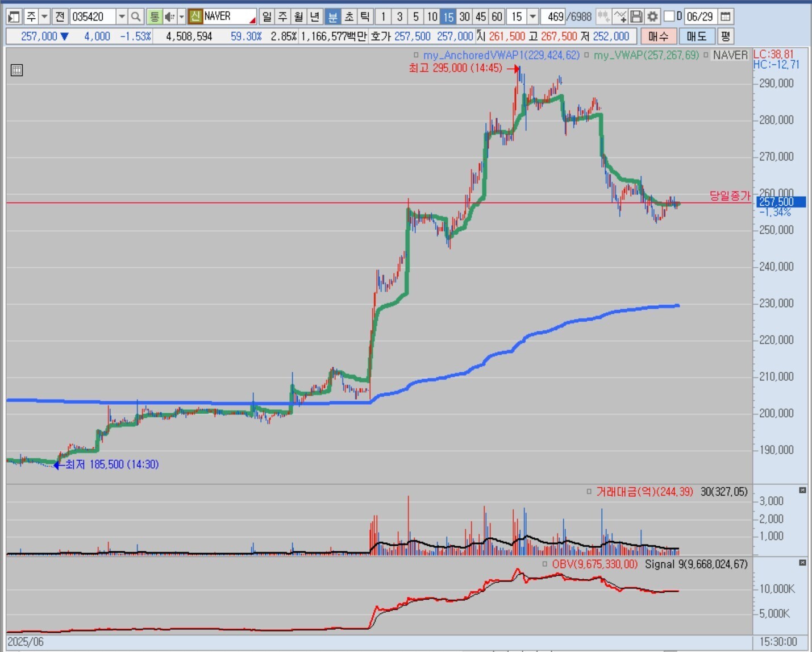Click the add indicator line icon
812x652 pixels.
coord(620,16)
